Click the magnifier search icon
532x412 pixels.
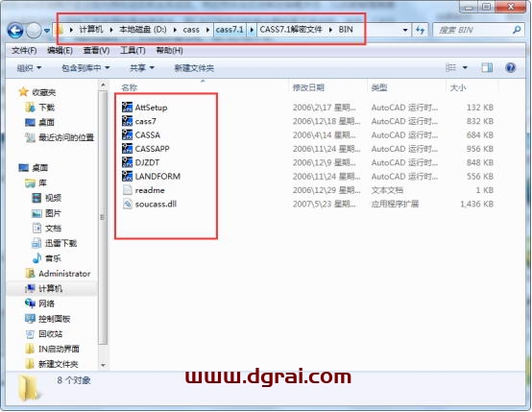click(517, 30)
